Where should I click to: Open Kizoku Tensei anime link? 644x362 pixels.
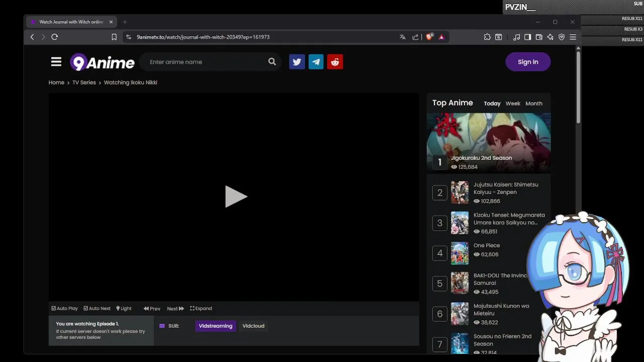[509, 219]
